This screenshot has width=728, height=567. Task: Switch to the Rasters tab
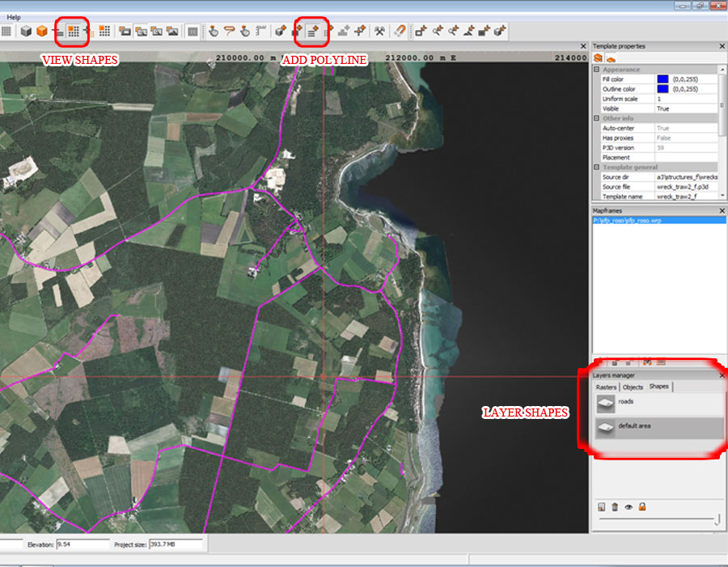click(x=606, y=387)
